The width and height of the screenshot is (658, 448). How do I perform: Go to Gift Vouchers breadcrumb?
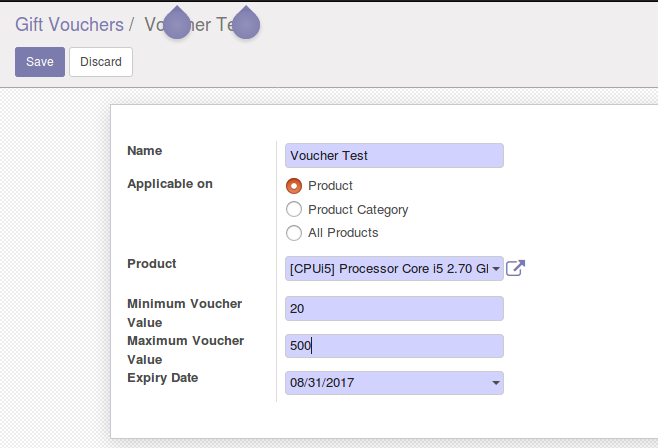point(70,24)
